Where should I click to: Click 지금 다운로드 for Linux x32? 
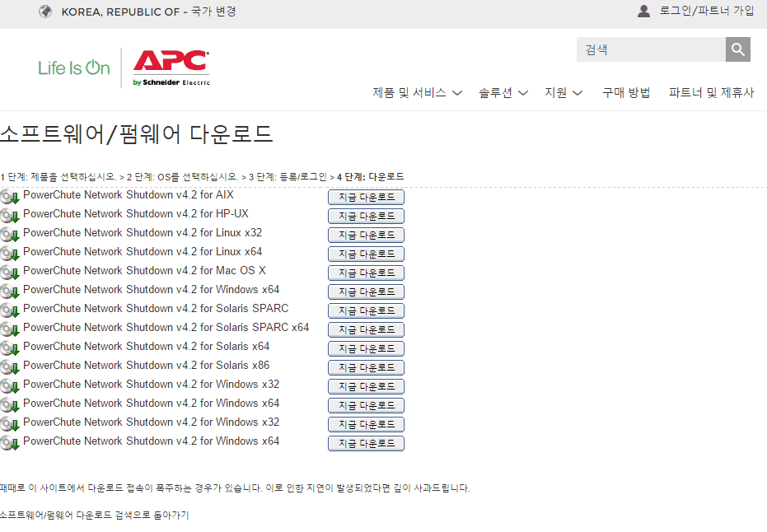coord(366,236)
